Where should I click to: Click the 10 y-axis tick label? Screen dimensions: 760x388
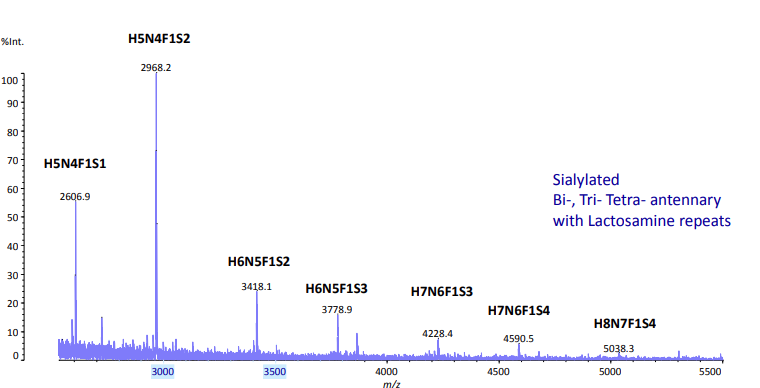point(12,332)
